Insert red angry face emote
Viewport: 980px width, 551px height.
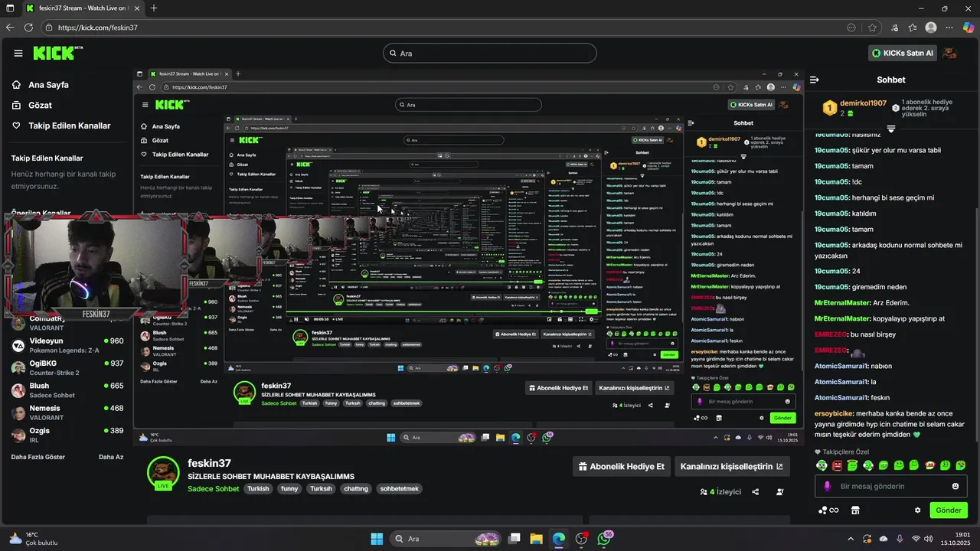point(837,465)
